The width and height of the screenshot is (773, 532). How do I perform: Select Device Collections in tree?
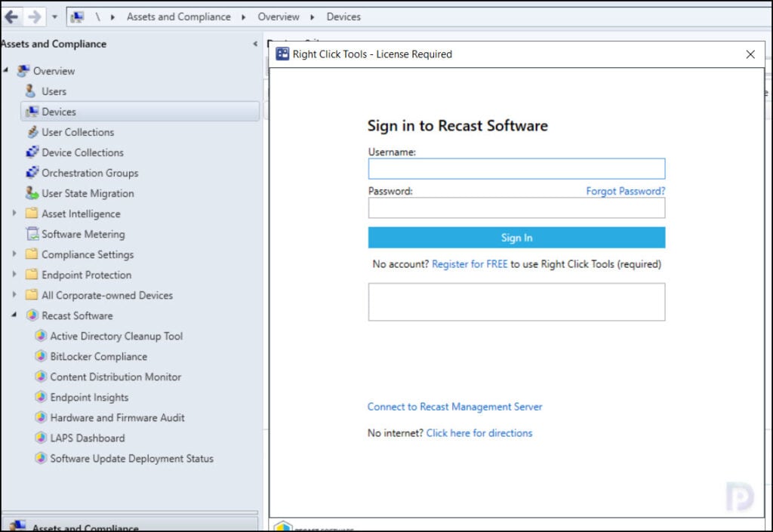click(83, 152)
